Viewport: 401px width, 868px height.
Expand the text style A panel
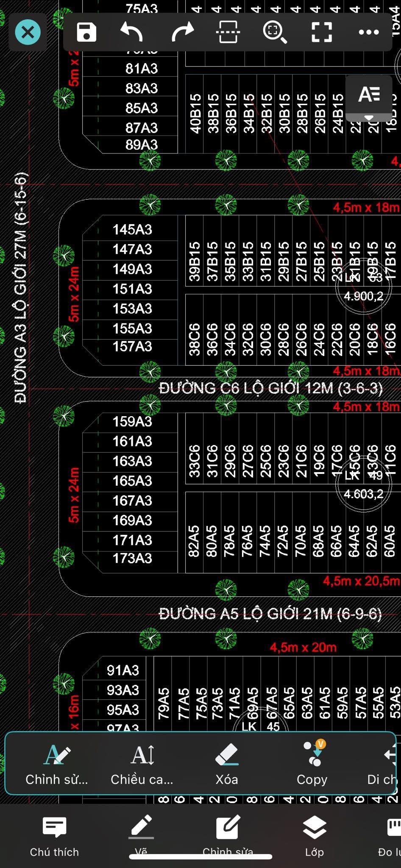click(x=369, y=98)
